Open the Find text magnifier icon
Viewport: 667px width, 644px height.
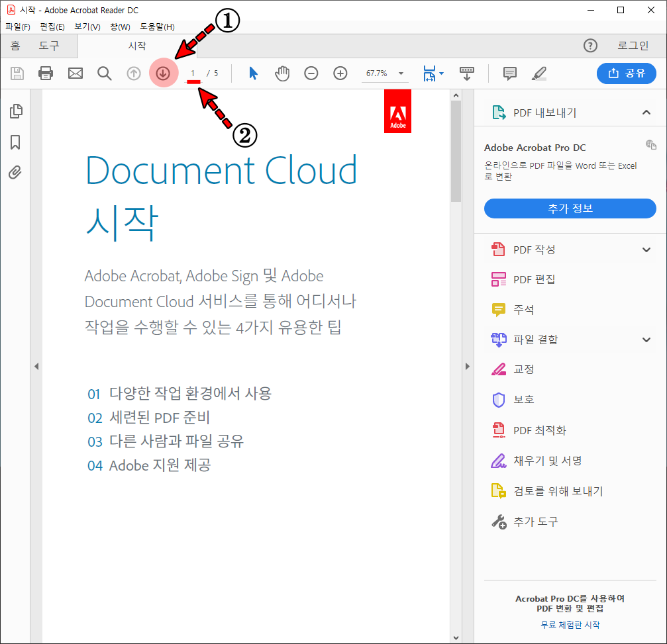pyautogui.click(x=104, y=73)
